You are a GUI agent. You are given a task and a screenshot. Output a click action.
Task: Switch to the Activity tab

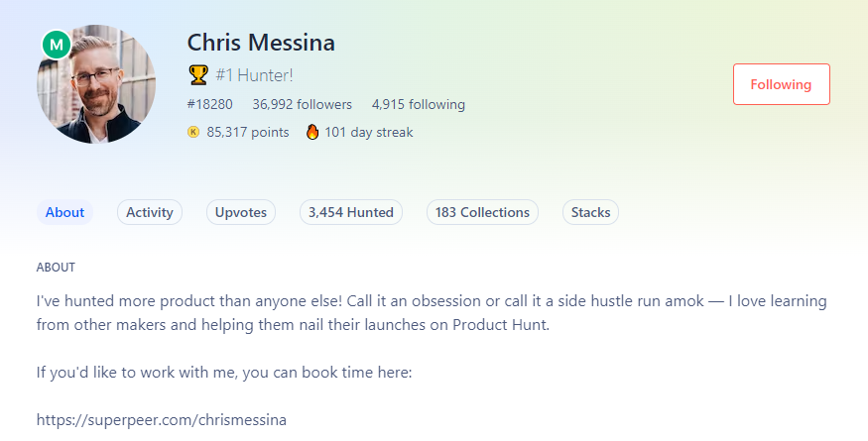pyautogui.click(x=150, y=212)
